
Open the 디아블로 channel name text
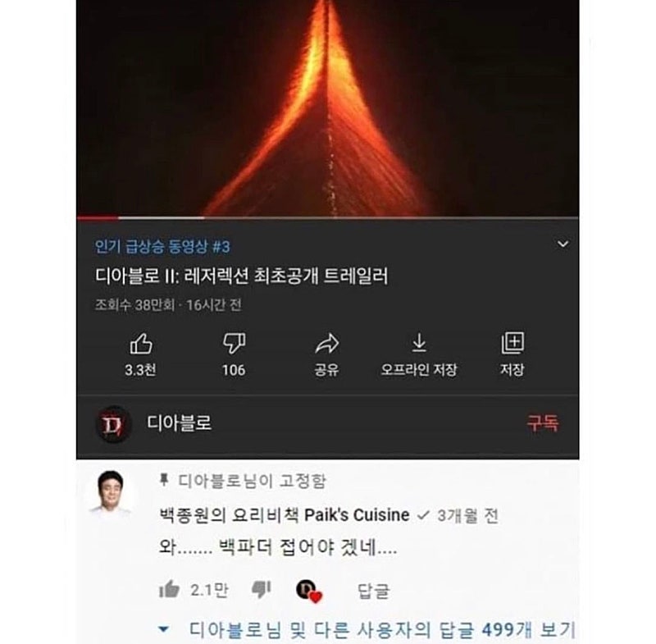[179, 423]
